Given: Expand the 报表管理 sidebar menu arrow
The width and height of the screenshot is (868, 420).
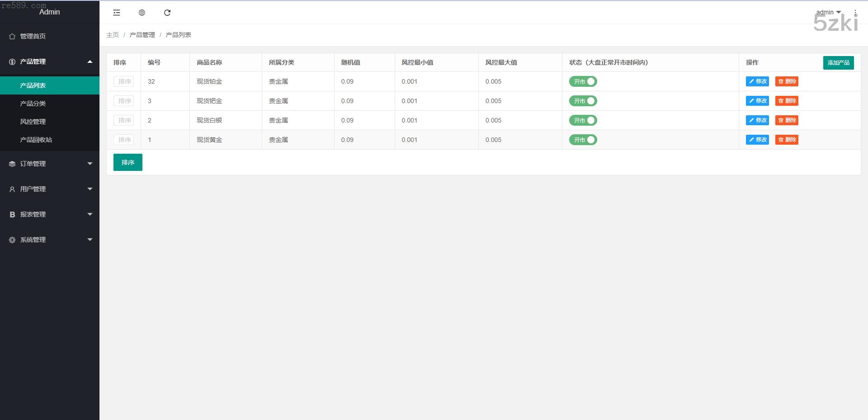Looking at the screenshot, I should [x=90, y=214].
